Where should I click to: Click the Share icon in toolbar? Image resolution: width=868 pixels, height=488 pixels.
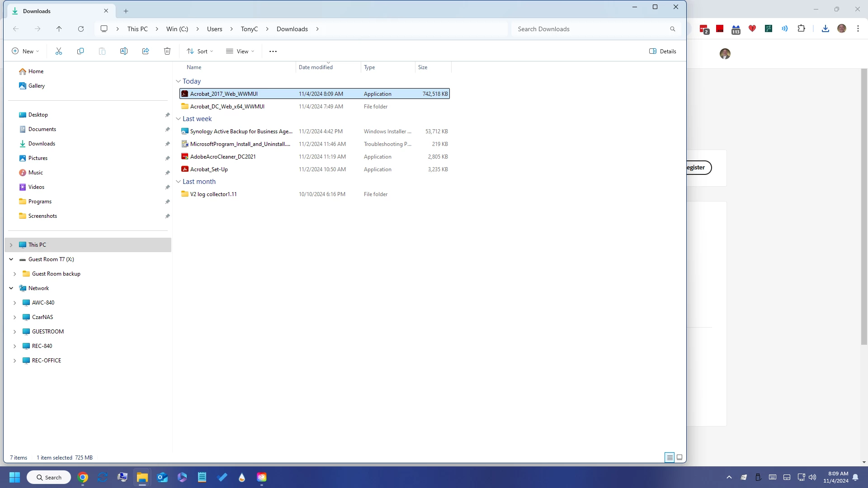point(146,51)
